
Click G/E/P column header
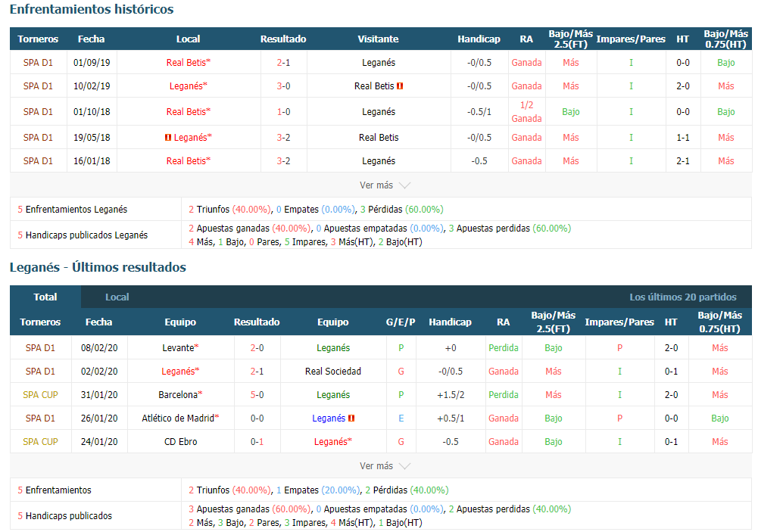401,322
